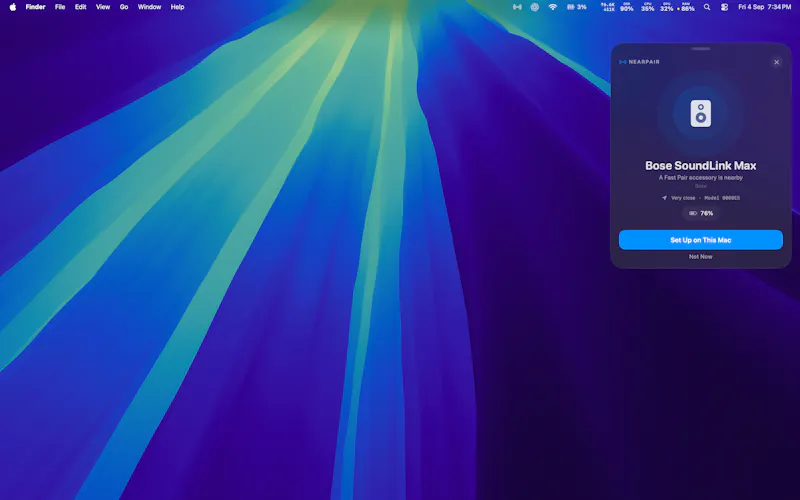
Task: Click the Model number text
Action: point(722,198)
